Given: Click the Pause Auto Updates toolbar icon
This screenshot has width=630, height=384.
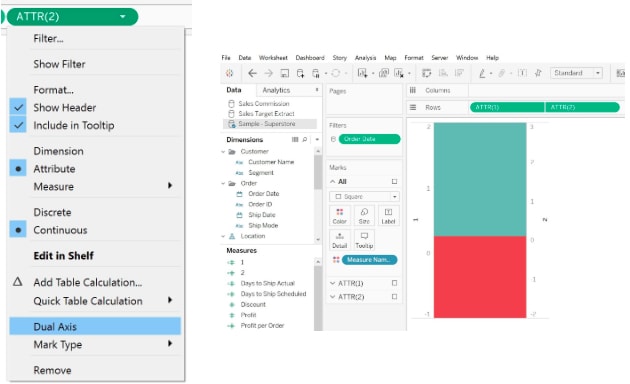Looking at the screenshot, I should point(316,73).
